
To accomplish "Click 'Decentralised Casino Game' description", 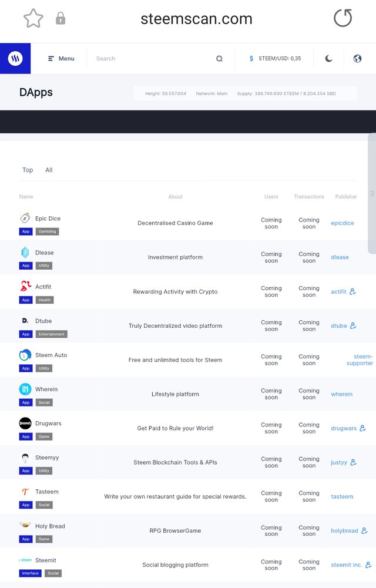I will [175, 223].
